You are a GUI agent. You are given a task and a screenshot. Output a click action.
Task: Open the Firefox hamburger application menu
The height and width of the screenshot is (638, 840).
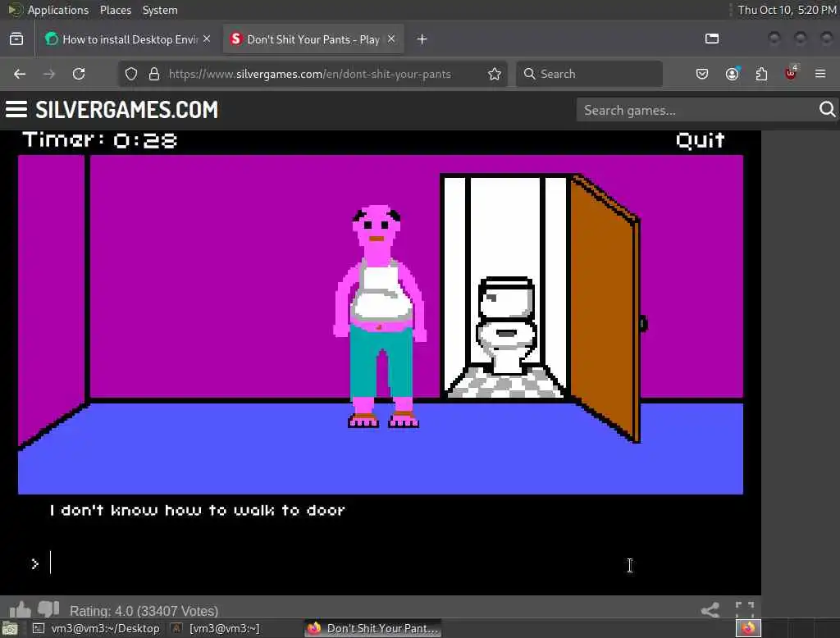[x=820, y=74]
